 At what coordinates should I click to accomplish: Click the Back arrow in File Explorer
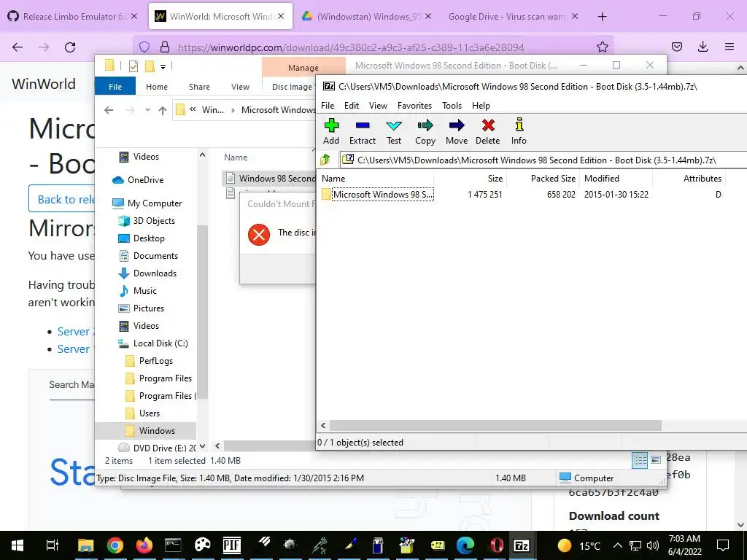[x=109, y=110]
